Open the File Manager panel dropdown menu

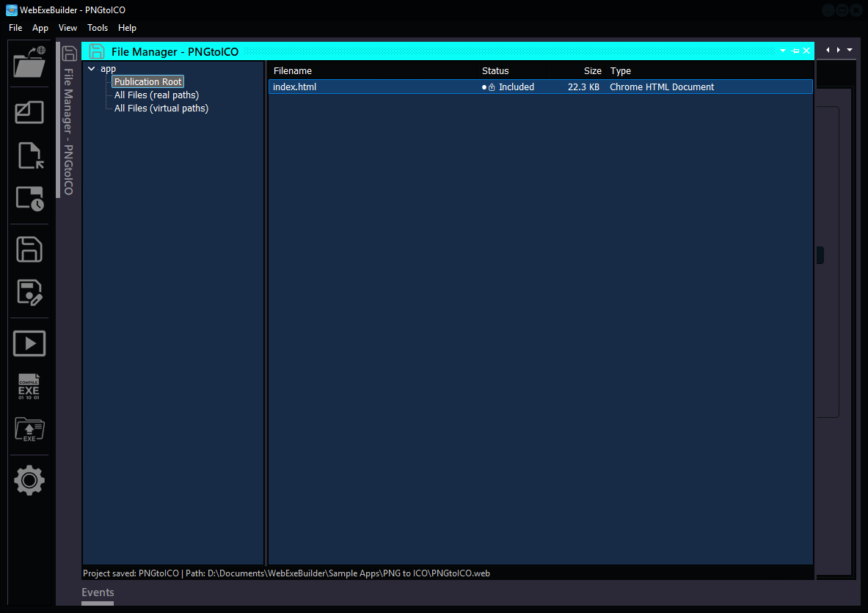[783, 51]
